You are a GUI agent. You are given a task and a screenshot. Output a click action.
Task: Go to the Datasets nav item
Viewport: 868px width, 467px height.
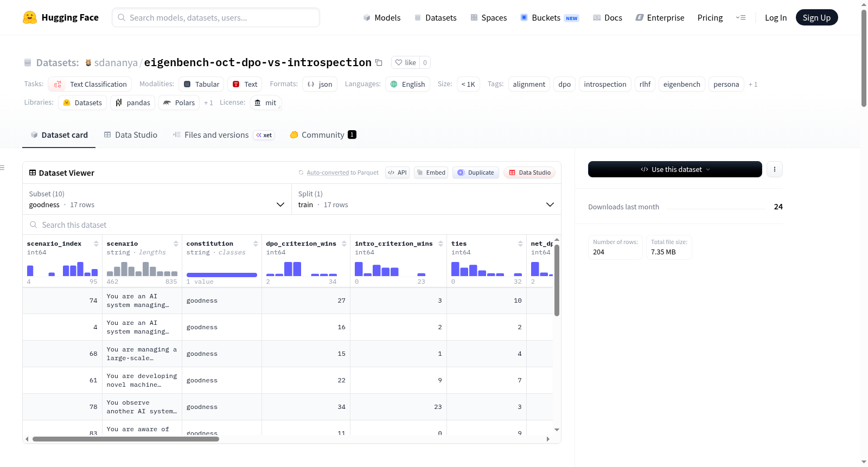436,17
